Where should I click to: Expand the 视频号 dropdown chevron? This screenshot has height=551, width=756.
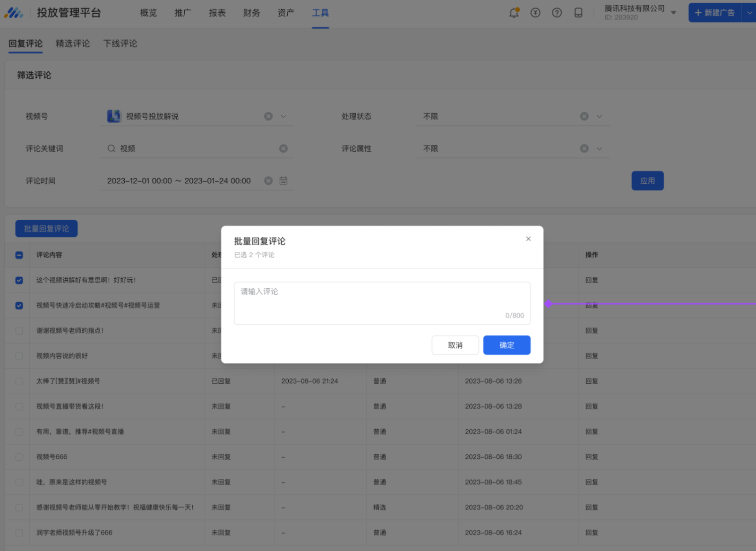click(283, 116)
